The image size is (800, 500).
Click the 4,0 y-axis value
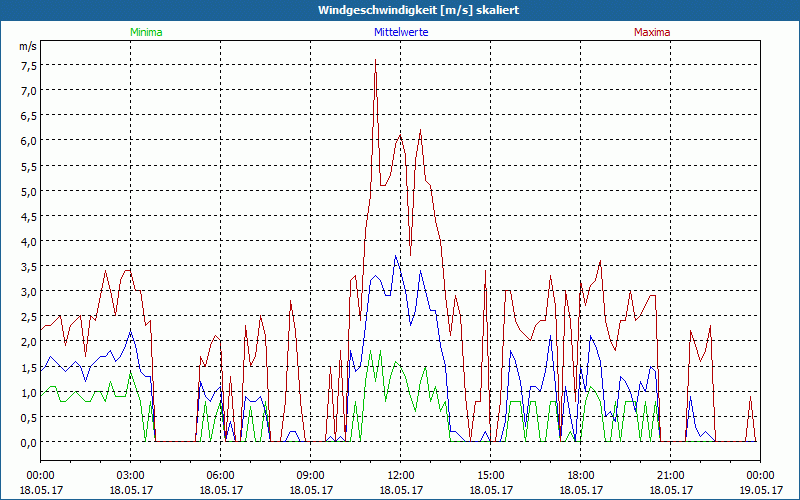coord(29,241)
